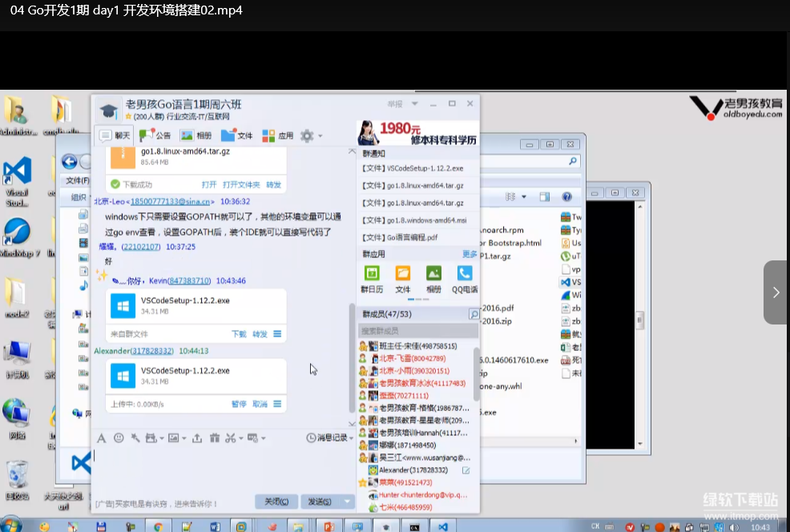790x532 pixels.
Task: Open Chrome from the taskbar
Action: [x=158, y=526]
